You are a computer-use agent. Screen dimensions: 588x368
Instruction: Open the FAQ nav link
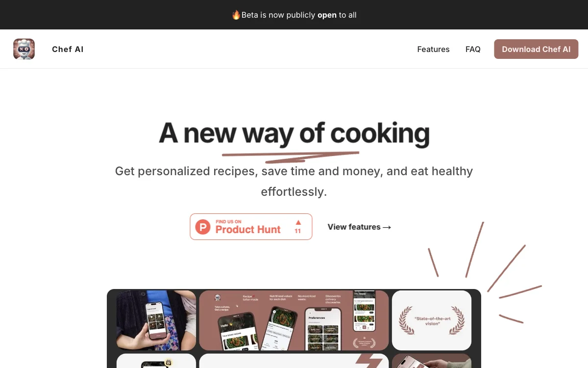[473, 49]
